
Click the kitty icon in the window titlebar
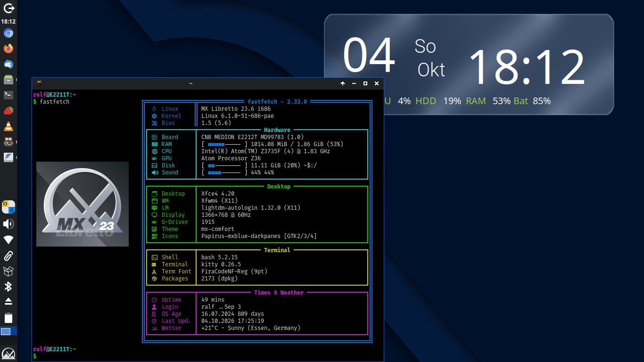click(40, 83)
